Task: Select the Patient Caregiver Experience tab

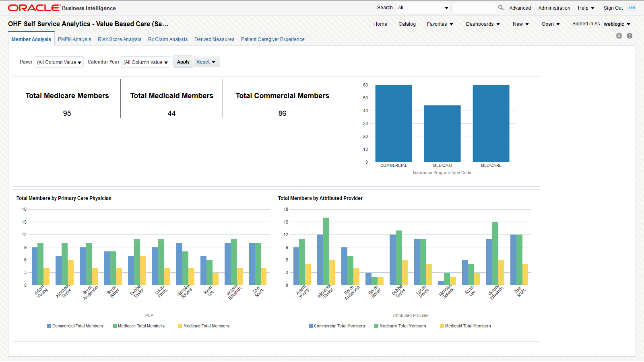Action: [272, 39]
